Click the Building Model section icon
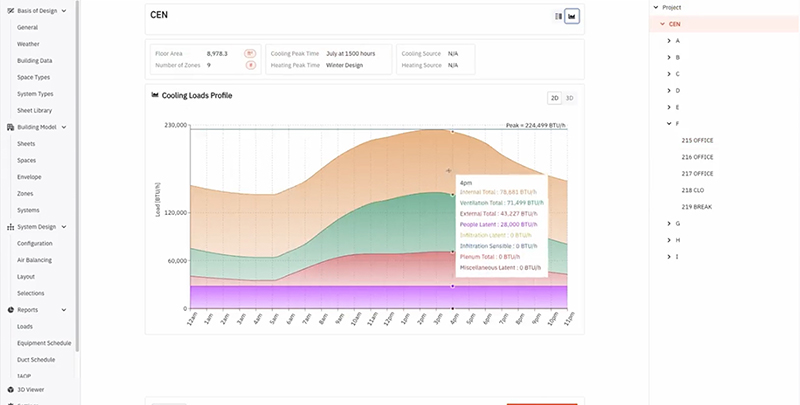800x405 pixels. [x=10, y=127]
